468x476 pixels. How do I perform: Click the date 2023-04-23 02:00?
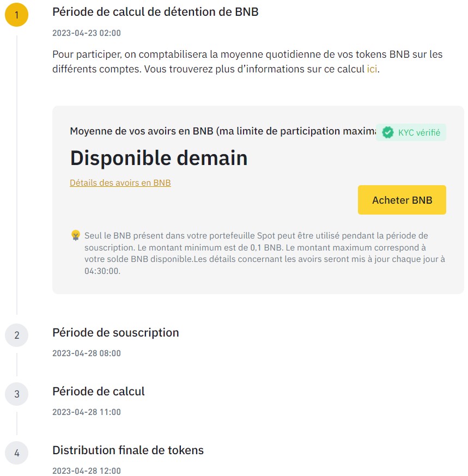pyautogui.click(x=86, y=33)
